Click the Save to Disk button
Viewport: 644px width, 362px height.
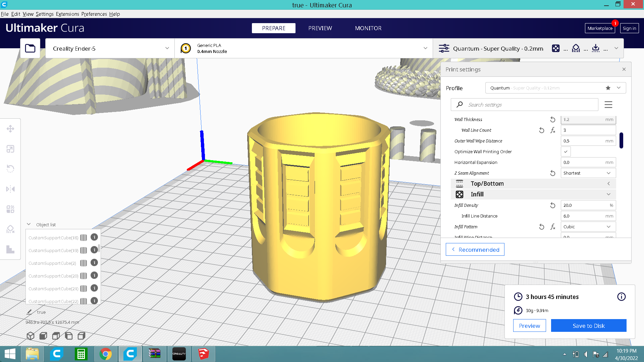click(589, 326)
